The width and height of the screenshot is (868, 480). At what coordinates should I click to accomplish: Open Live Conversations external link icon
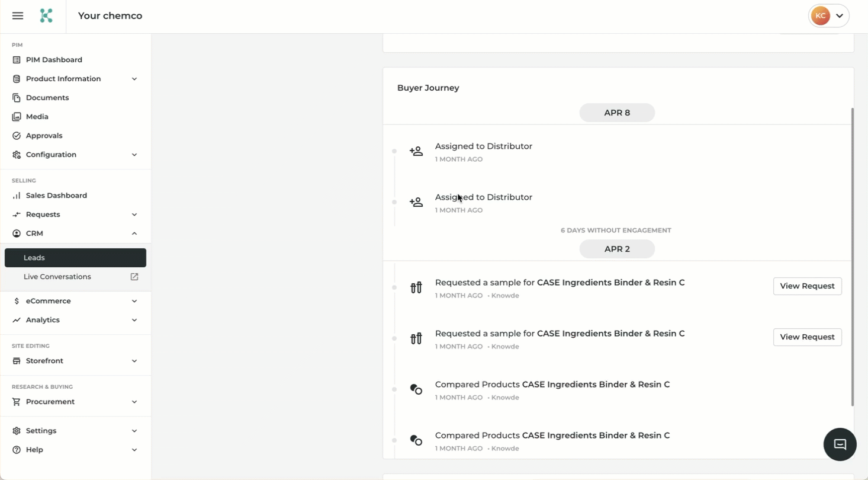[x=134, y=277]
